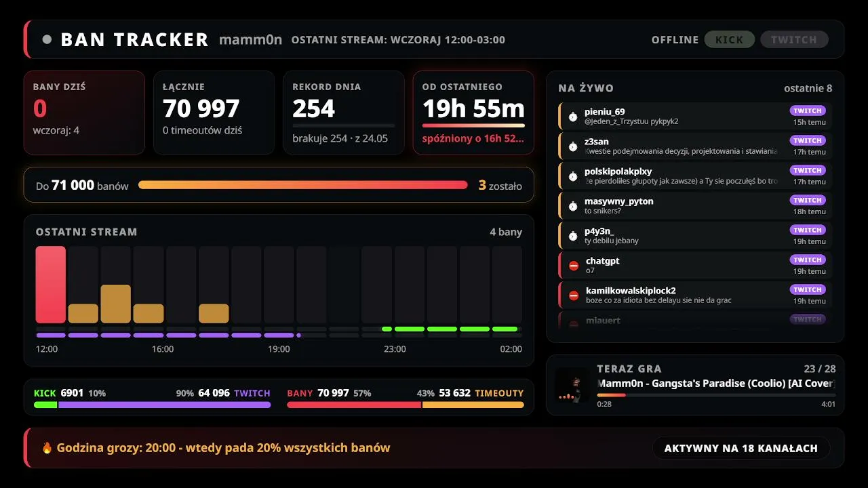
Task: Click the TWITCH badge on the chatgpt row
Action: pyautogui.click(x=808, y=260)
